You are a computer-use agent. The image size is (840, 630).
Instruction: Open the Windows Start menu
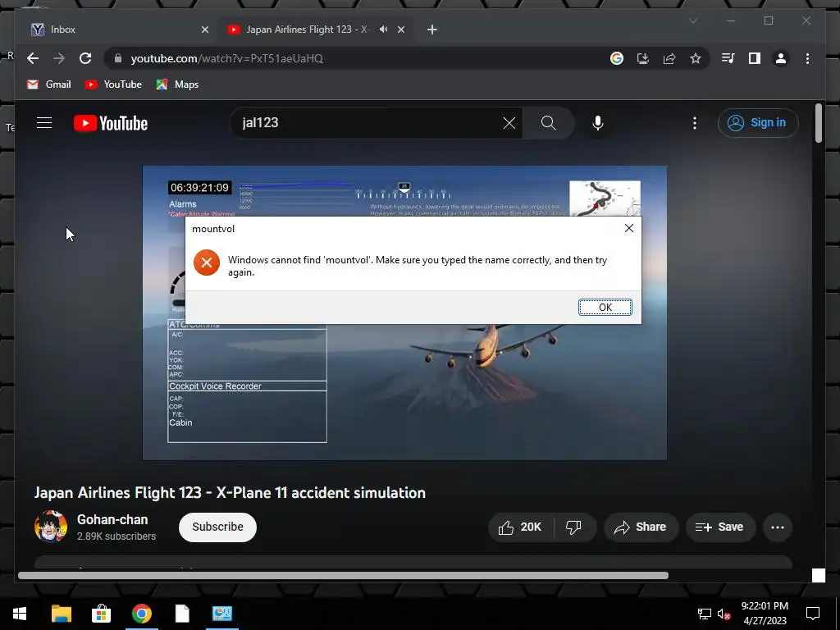(20, 614)
